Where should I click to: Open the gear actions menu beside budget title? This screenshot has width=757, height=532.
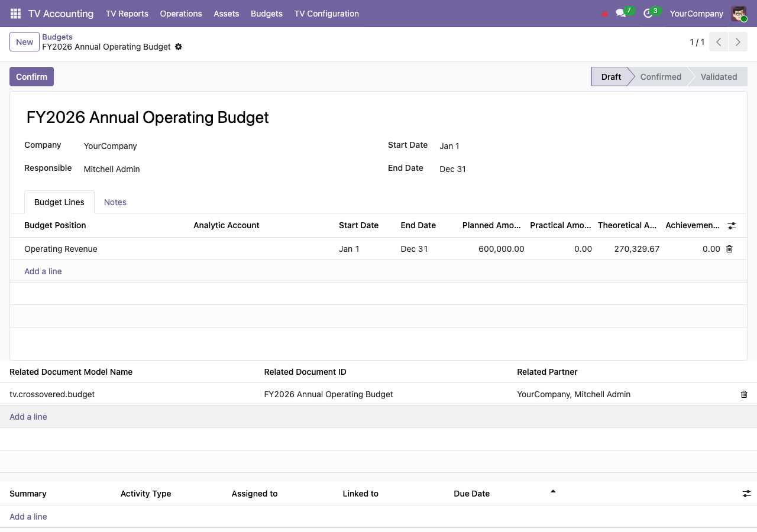(x=179, y=47)
